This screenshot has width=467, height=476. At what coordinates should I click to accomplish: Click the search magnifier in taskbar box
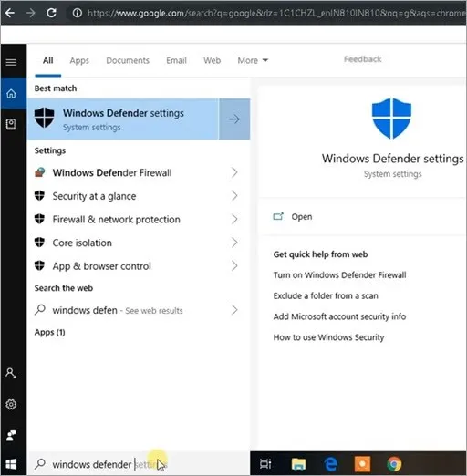pyautogui.click(x=40, y=464)
